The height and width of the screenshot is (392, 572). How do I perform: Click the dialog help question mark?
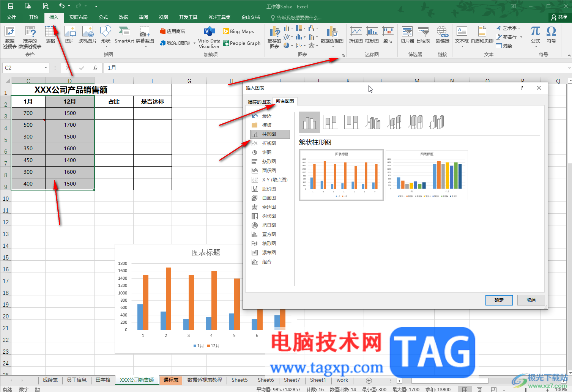[522, 88]
